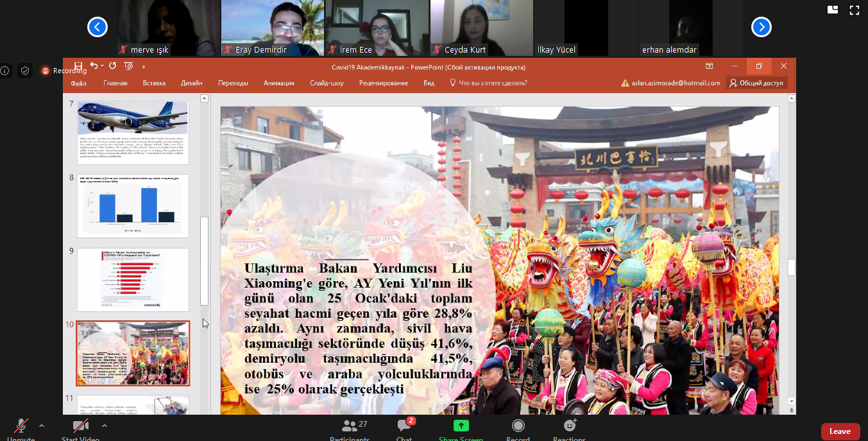This screenshot has height=441, width=868.
Task: Show next participants with right arrow
Action: pos(761,27)
